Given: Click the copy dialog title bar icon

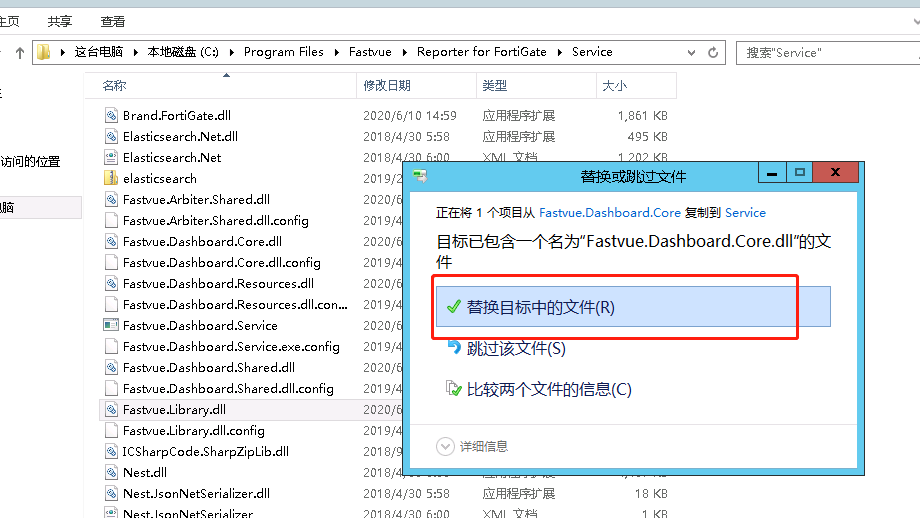Looking at the screenshot, I should (420, 176).
